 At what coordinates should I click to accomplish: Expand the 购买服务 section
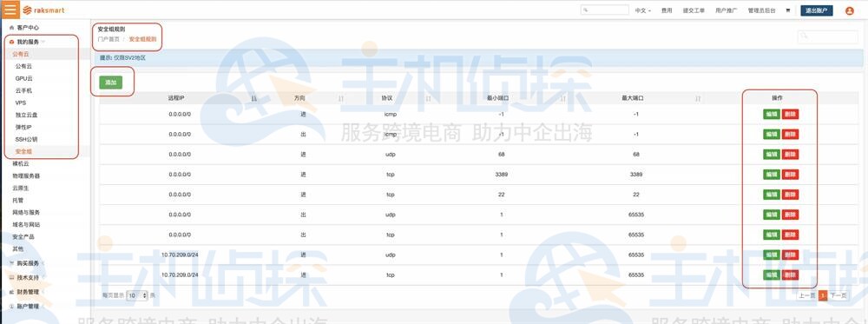tap(43, 263)
